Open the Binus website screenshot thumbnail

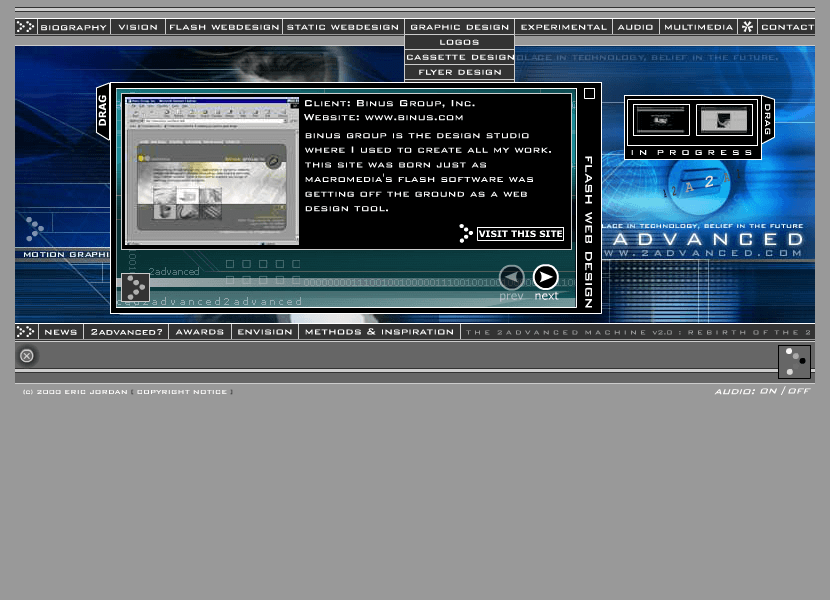[x=212, y=171]
